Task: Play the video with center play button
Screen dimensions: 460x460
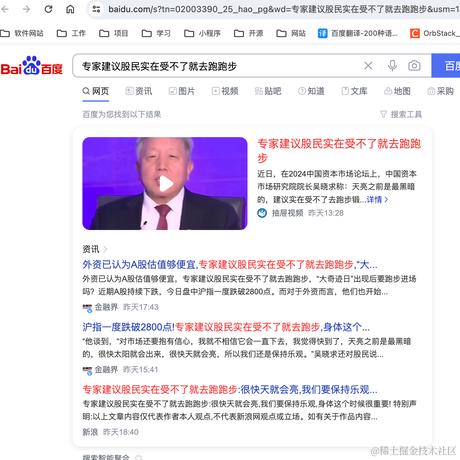Action: 166,184
